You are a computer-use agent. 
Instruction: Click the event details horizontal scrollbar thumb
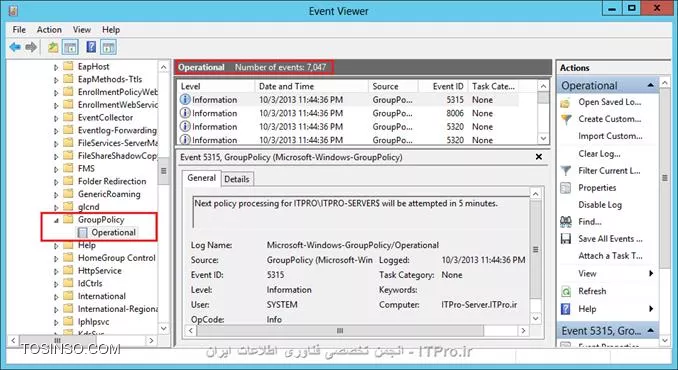pos(340,331)
